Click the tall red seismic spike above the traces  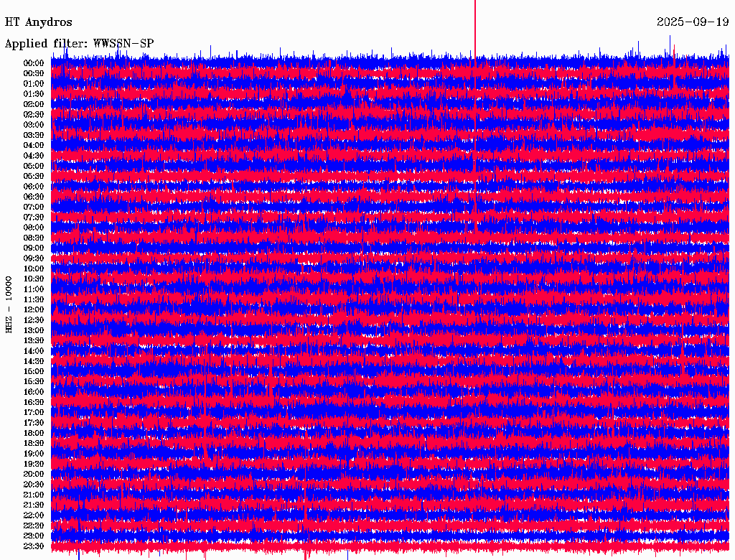click(x=475, y=28)
